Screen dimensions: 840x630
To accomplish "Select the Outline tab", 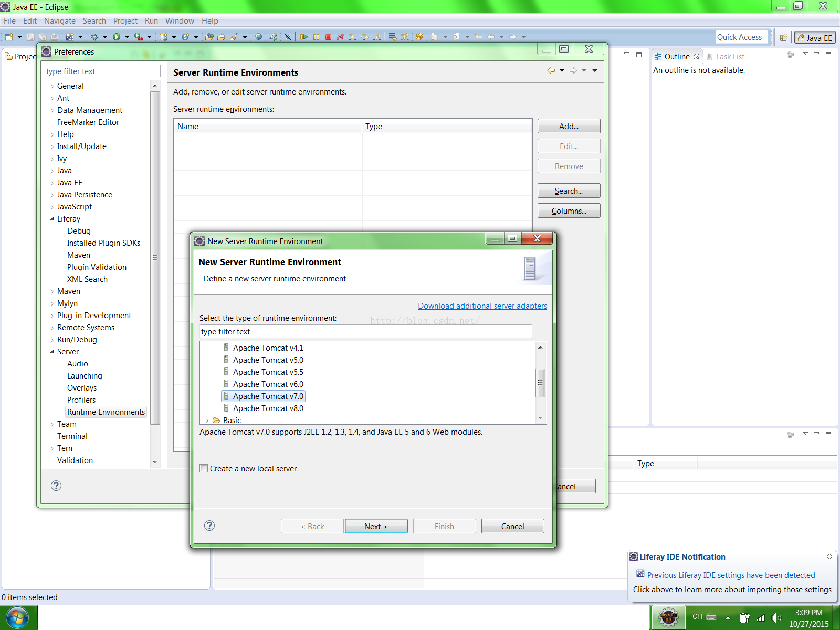I will (x=677, y=56).
